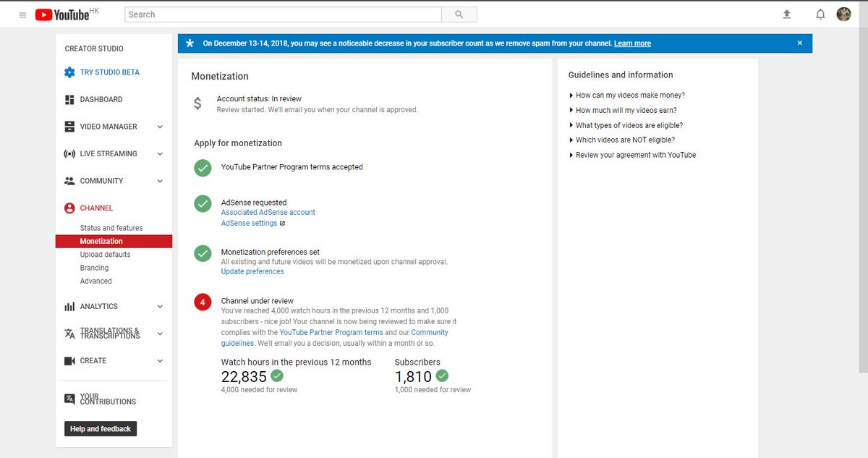Click the 'Account status: In review' text
Image resolution: width=868 pixels, height=458 pixels.
pyautogui.click(x=259, y=99)
